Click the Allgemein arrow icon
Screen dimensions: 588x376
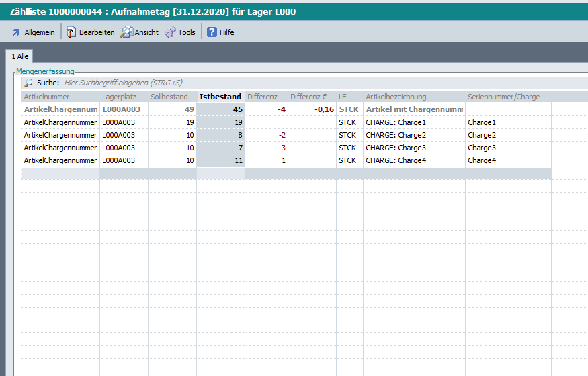click(x=16, y=32)
